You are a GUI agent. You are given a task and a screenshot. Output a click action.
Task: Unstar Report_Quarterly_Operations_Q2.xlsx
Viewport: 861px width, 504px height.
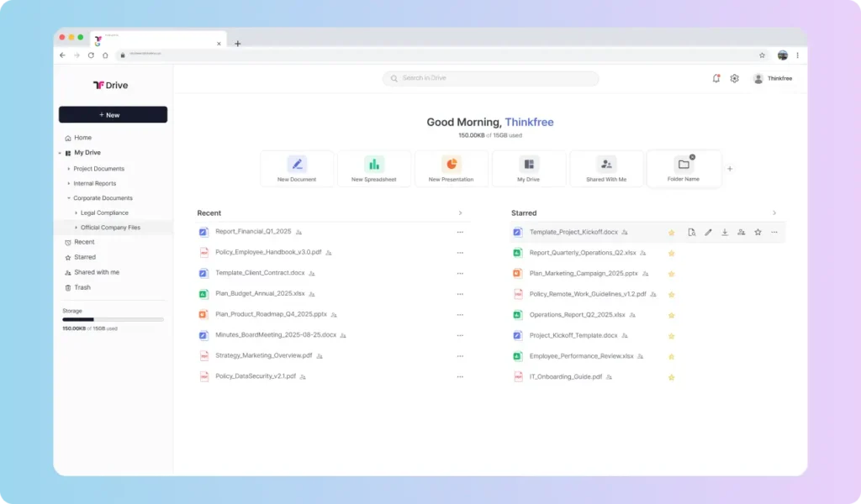click(x=671, y=254)
